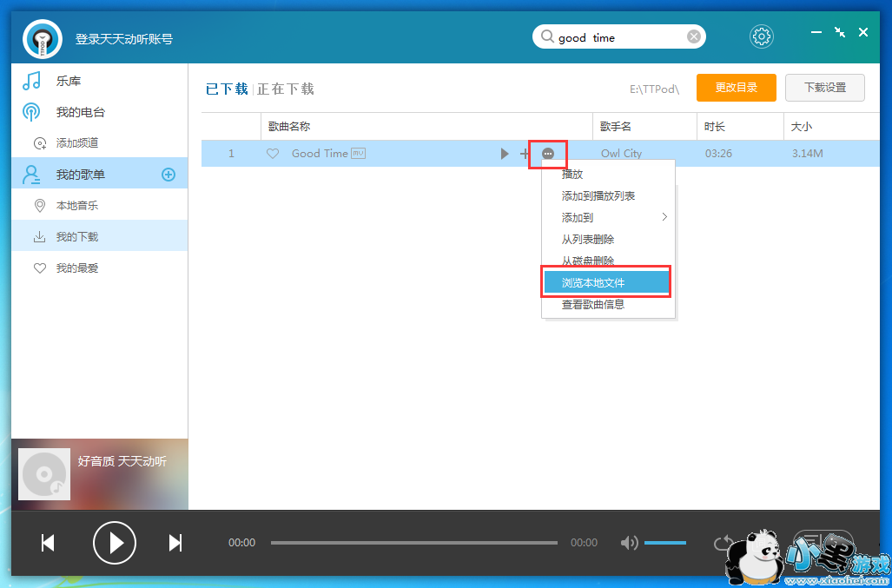Mute audio with the speaker icon
The width and height of the screenshot is (892, 588).
click(629, 543)
